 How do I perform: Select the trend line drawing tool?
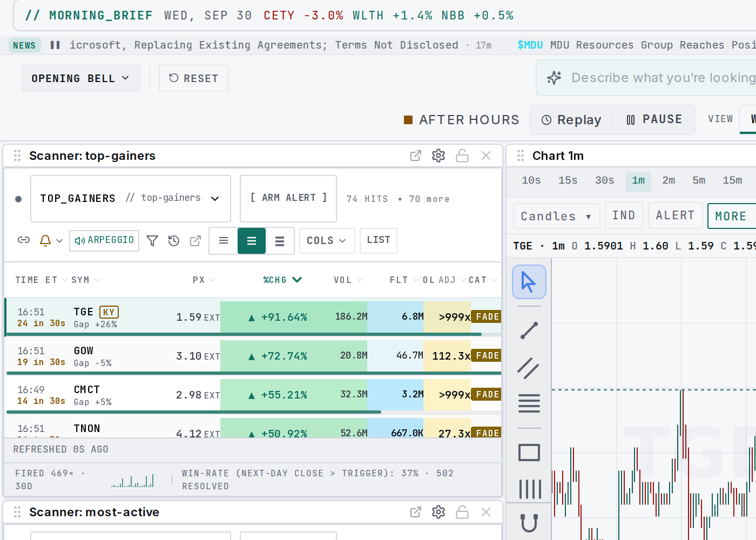[x=529, y=330]
